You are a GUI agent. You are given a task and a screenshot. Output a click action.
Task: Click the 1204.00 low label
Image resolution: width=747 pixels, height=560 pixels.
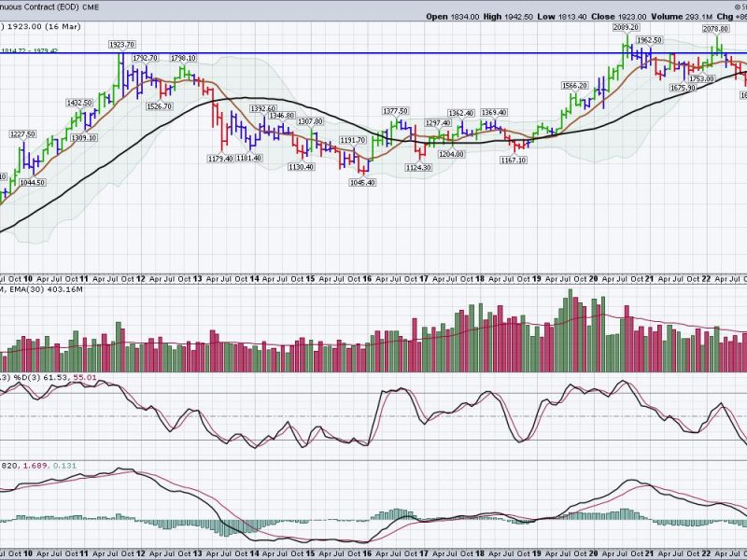[x=451, y=154]
